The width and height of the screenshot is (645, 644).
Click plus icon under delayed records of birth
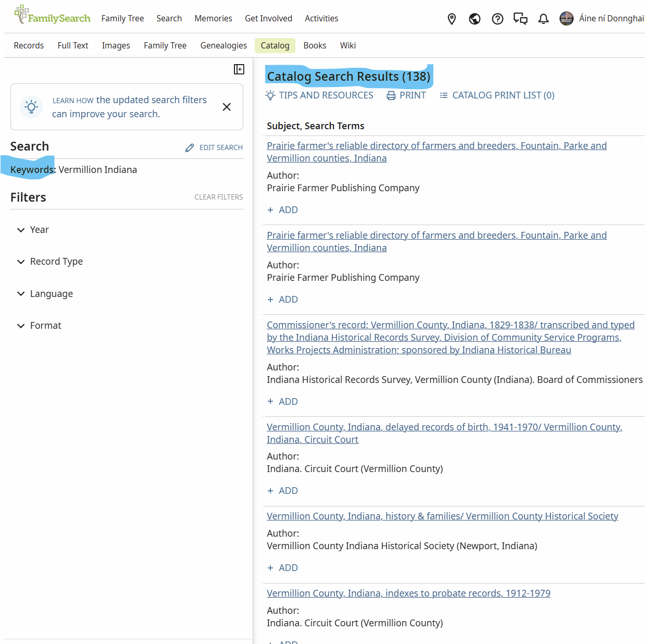tap(270, 491)
